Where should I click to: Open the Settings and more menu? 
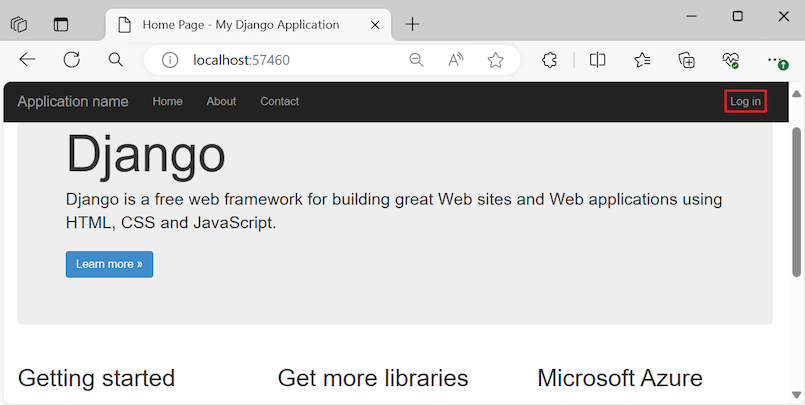click(x=776, y=60)
